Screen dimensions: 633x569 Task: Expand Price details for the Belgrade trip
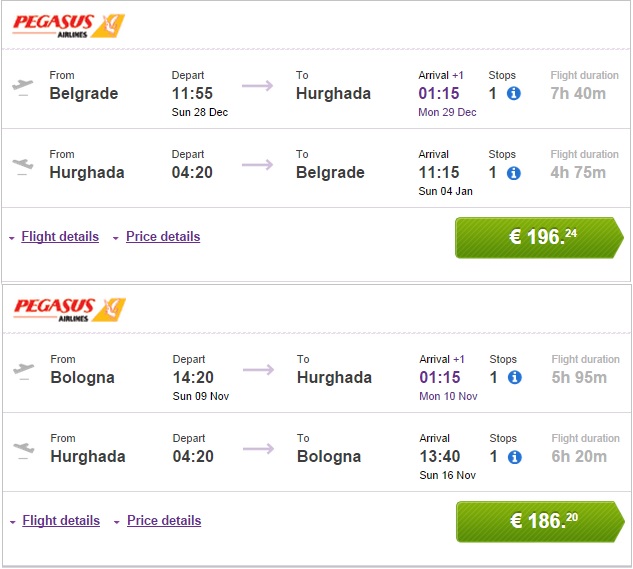click(x=162, y=237)
